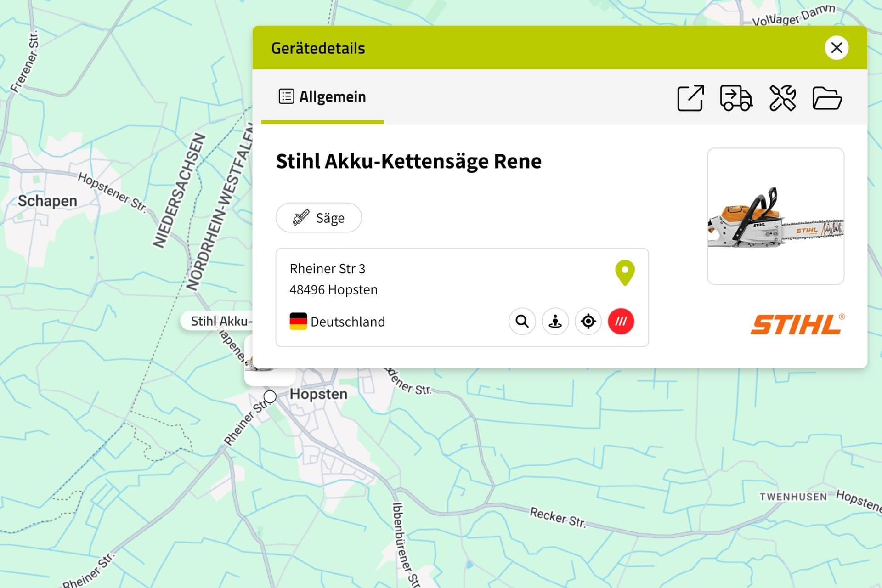Click the open-in-new-window icon
The height and width of the screenshot is (588, 882).
690,98
